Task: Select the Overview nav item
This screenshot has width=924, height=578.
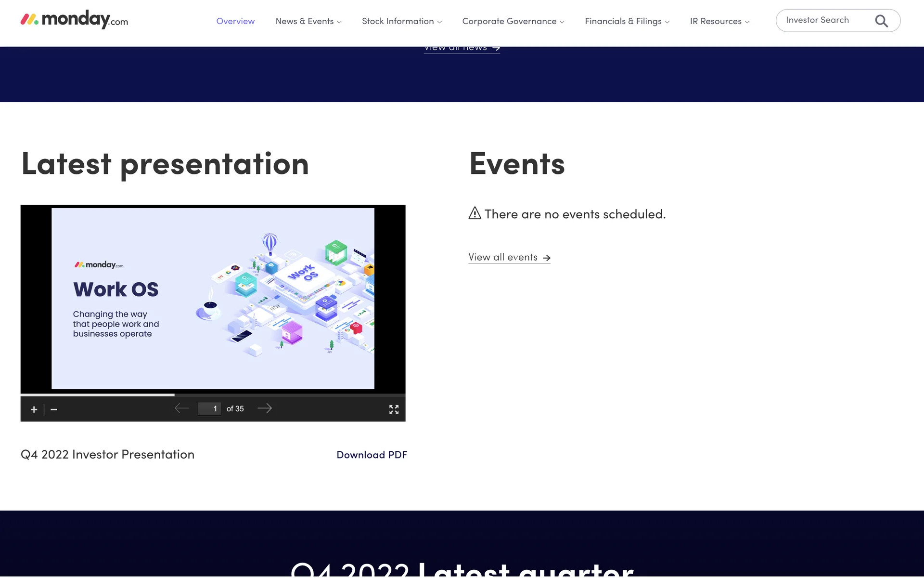Action: point(235,21)
